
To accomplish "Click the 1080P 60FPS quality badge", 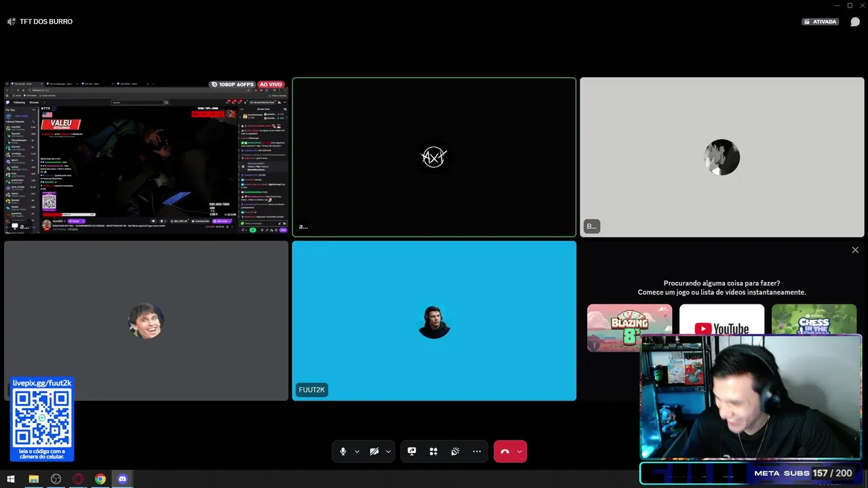I will pos(233,85).
